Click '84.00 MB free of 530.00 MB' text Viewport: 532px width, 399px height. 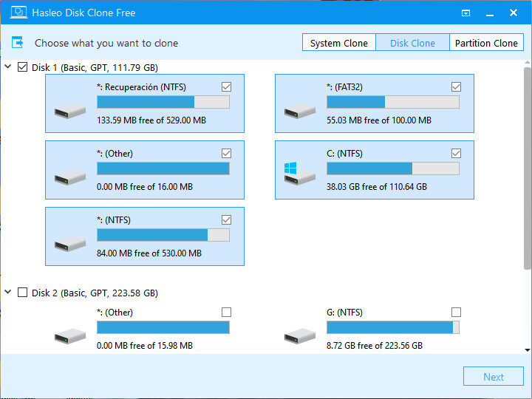click(149, 253)
